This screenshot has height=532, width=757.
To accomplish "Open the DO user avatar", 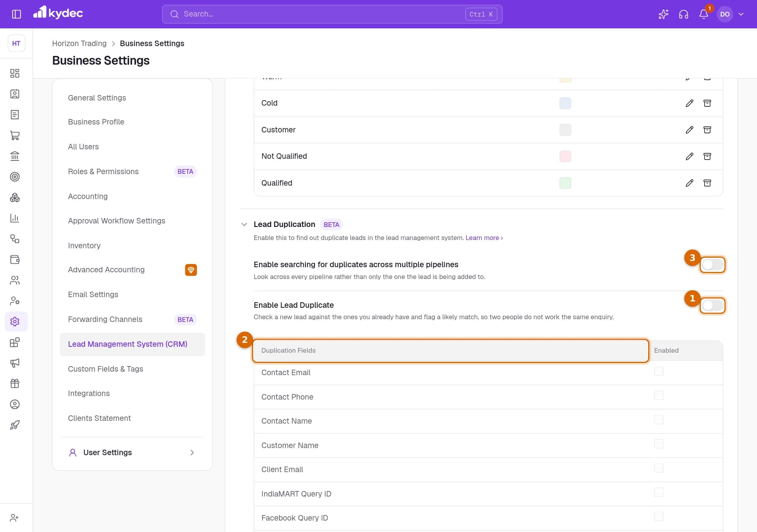I will [x=725, y=14].
